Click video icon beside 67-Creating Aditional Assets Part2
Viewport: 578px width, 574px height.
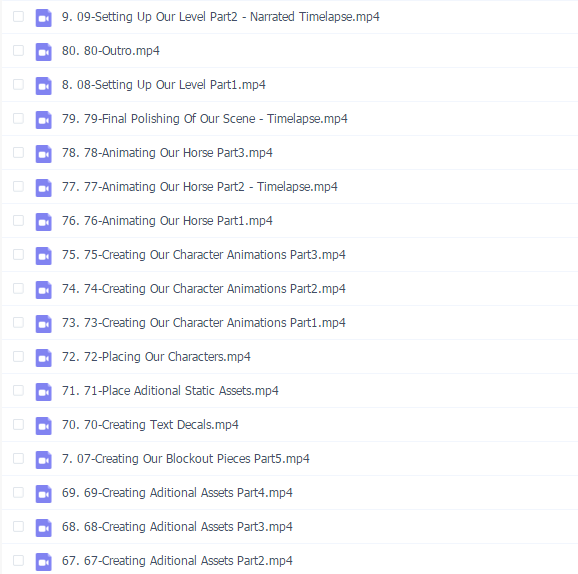tap(43, 561)
